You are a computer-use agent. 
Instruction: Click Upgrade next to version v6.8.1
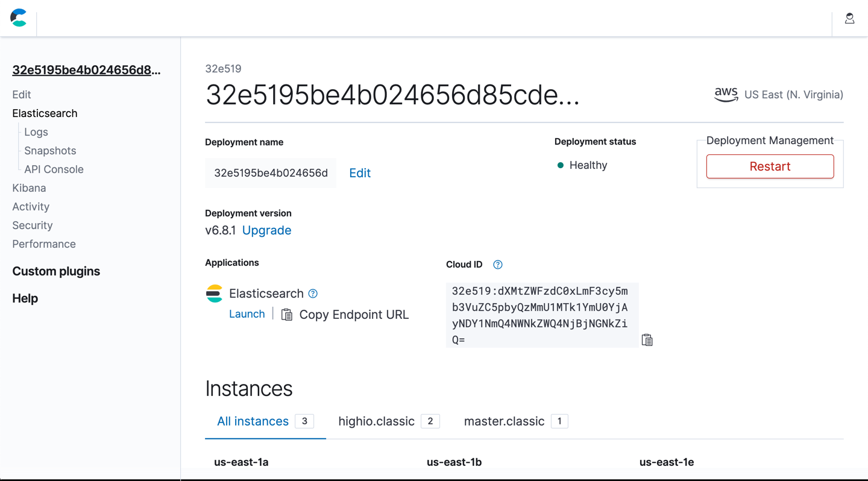pos(266,230)
